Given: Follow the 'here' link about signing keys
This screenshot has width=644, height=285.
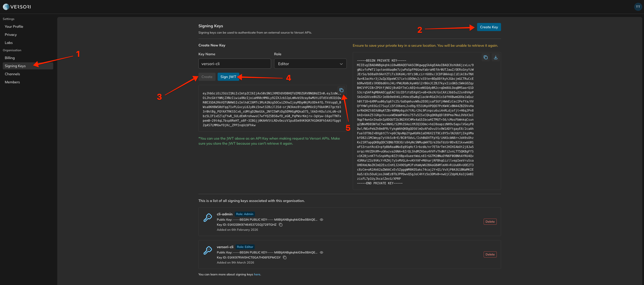Looking at the screenshot, I should 257,274.
